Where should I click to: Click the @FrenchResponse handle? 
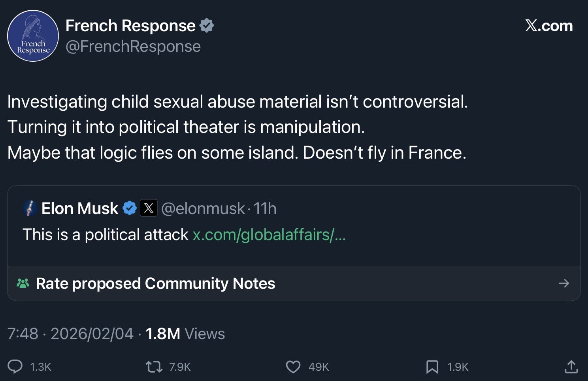coord(133,47)
